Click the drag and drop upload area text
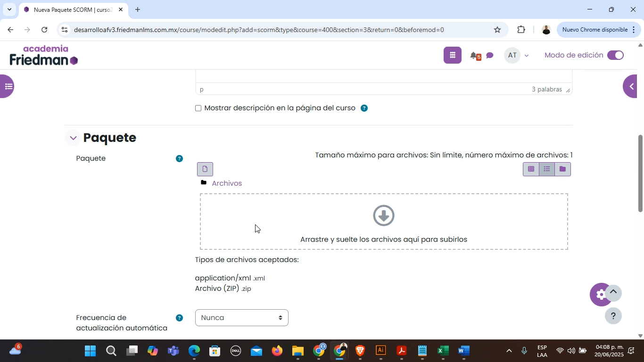This screenshot has height=362, width=644. 384,239
